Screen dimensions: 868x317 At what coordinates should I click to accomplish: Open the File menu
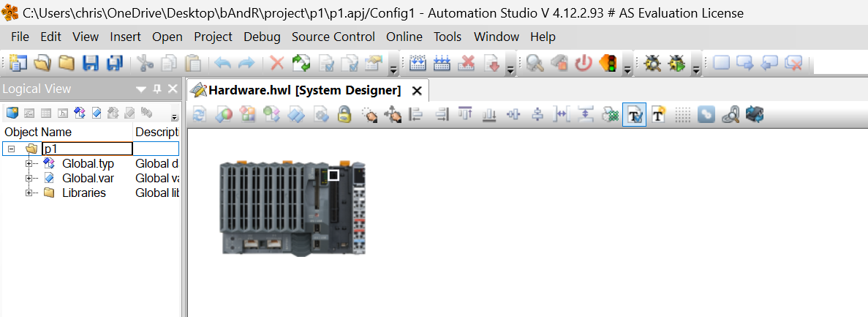(x=20, y=37)
